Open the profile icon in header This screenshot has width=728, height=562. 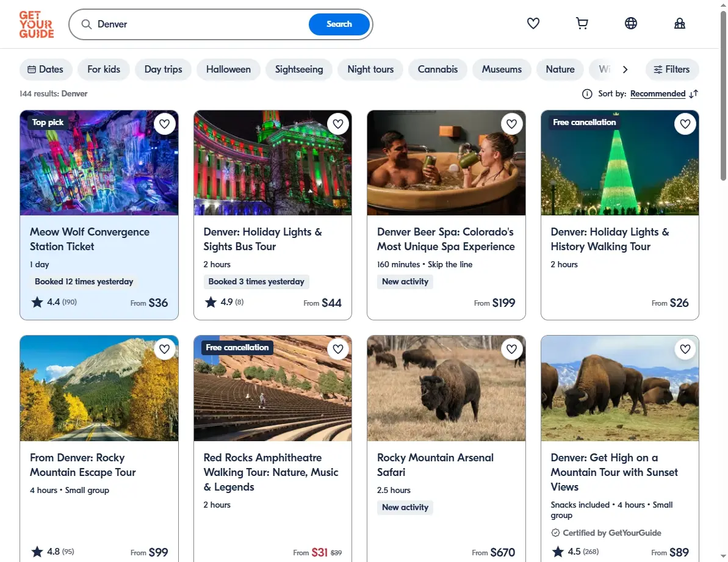pos(679,23)
